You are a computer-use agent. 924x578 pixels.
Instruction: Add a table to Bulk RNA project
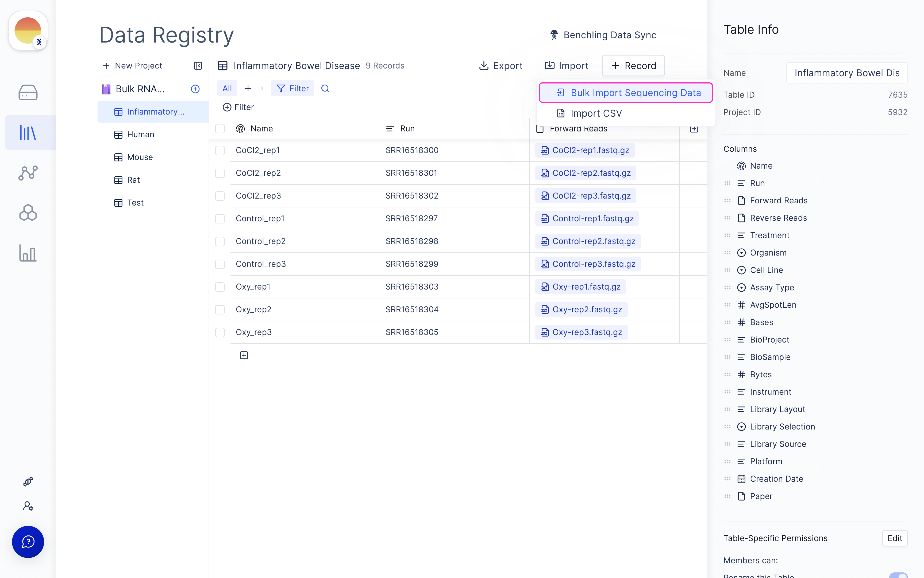tap(195, 89)
